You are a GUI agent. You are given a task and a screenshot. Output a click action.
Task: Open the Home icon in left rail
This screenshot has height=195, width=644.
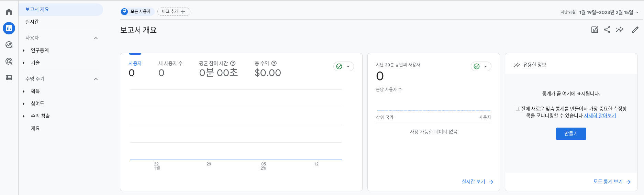[9, 12]
